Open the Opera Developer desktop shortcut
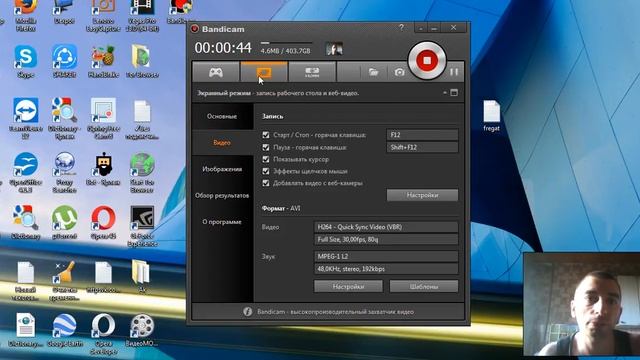640x360 pixels. click(103, 333)
